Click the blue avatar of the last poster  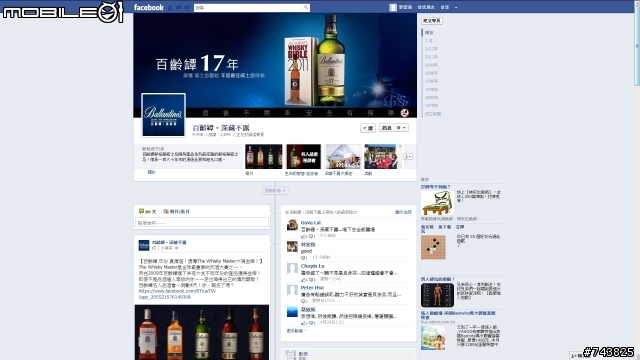(292, 311)
